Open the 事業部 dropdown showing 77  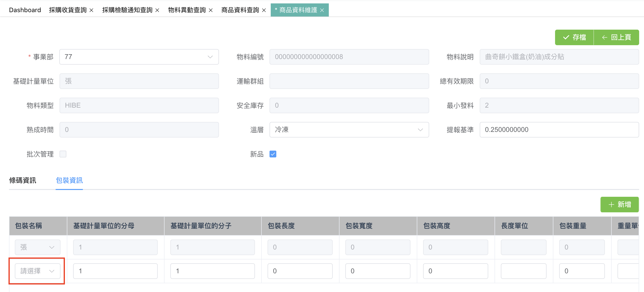[139, 57]
